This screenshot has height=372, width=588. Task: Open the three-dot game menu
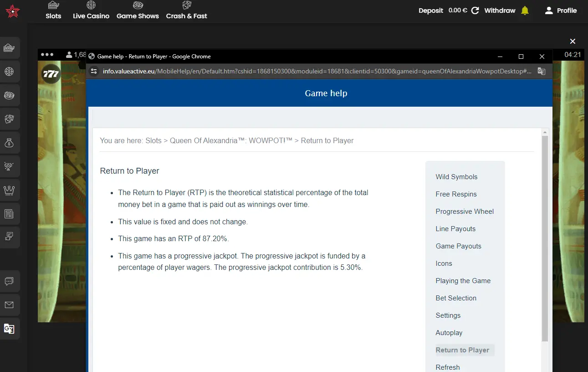pos(47,54)
